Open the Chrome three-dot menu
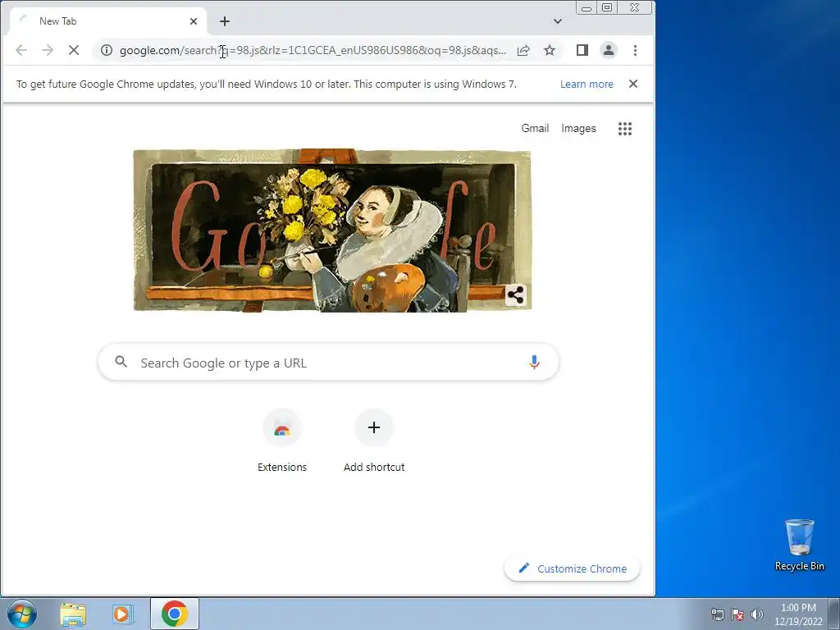Viewport: 840px width, 630px height. 636,50
